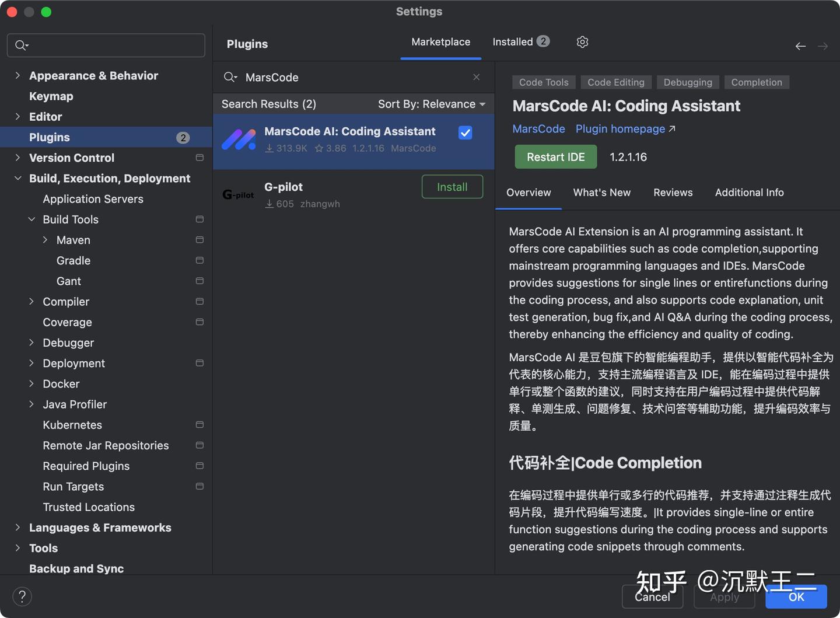Image resolution: width=840 pixels, height=618 pixels.
Task: Click project-level icon beside Kubernetes
Action: click(199, 425)
